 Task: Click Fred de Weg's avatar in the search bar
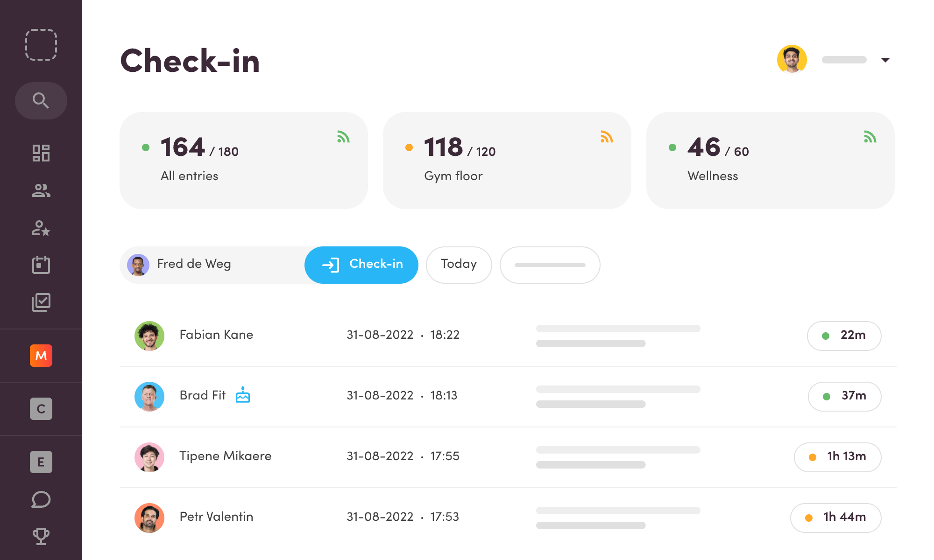click(138, 265)
